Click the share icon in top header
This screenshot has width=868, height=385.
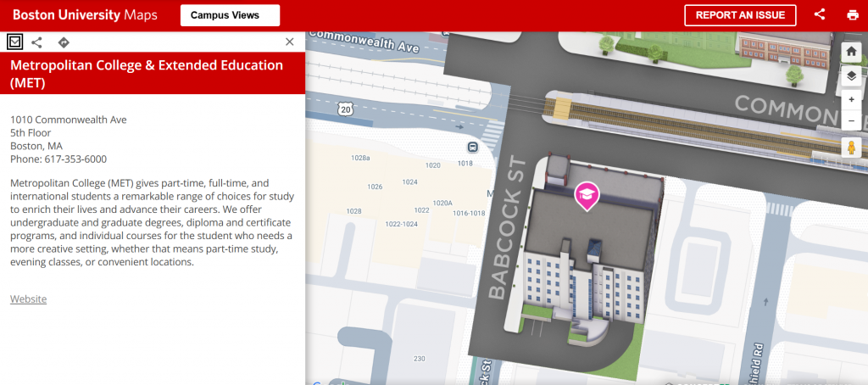[820, 14]
